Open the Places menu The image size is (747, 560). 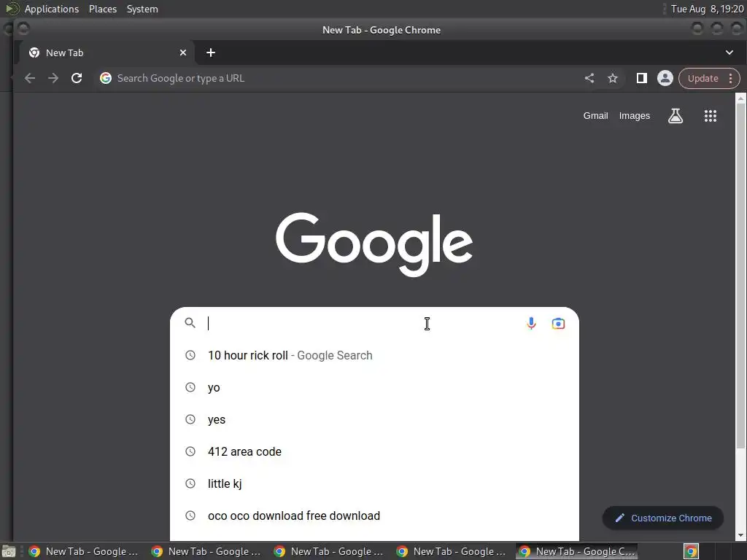point(103,9)
